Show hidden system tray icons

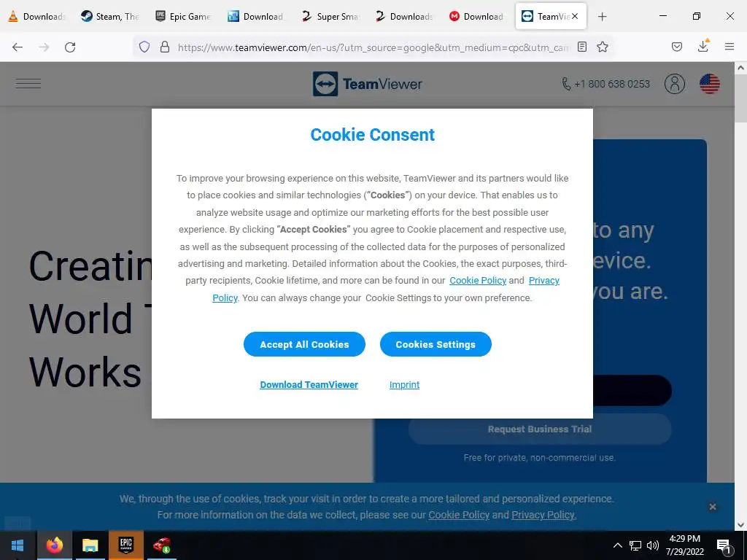[x=617, y=545]
